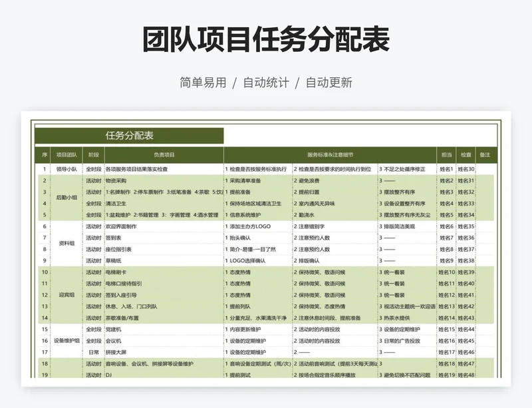Select the 清洁卫生 project cell

tap(164, 204)
